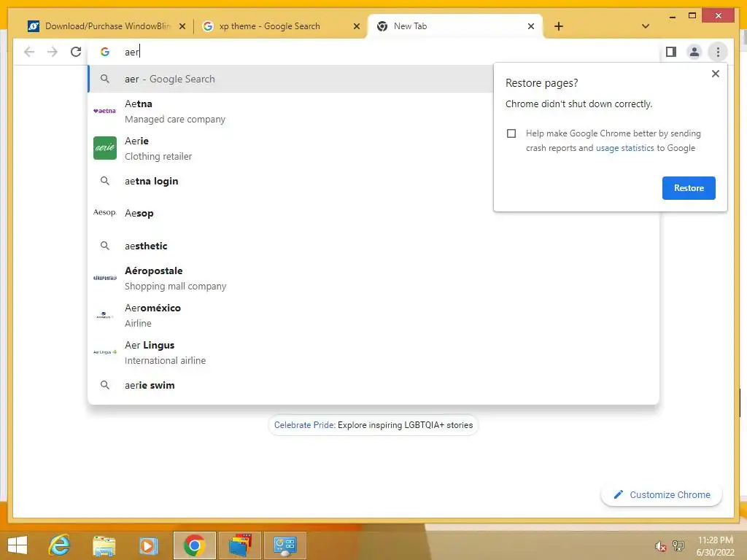Choose the Aer Lingus suggestion
Image resolution: width=747 pixels, height=560 pixels.
[373, 352]
